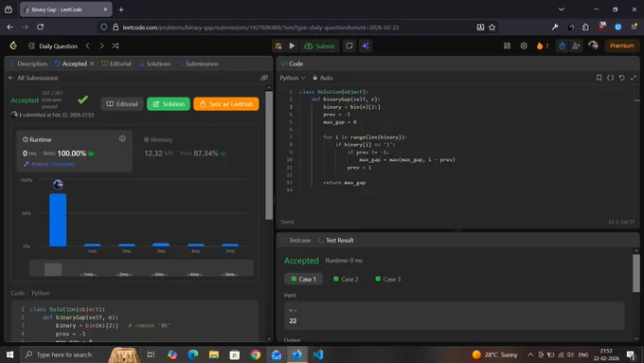
Task: Click the editor bookmark icon
Action: click(x=599, y=78)
